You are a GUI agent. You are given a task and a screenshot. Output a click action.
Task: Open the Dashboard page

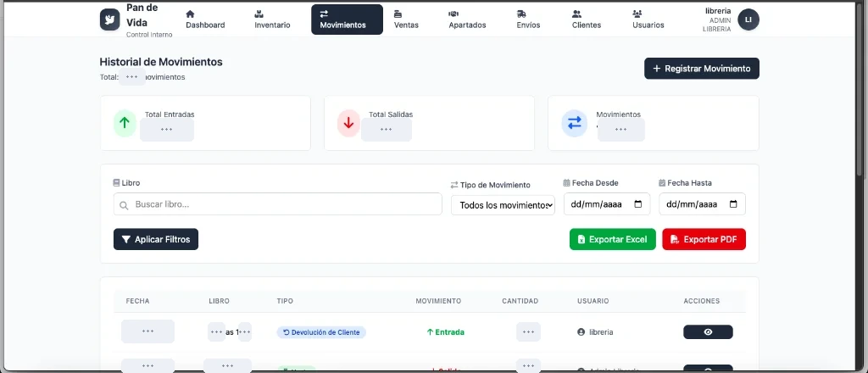click(205, 19)
